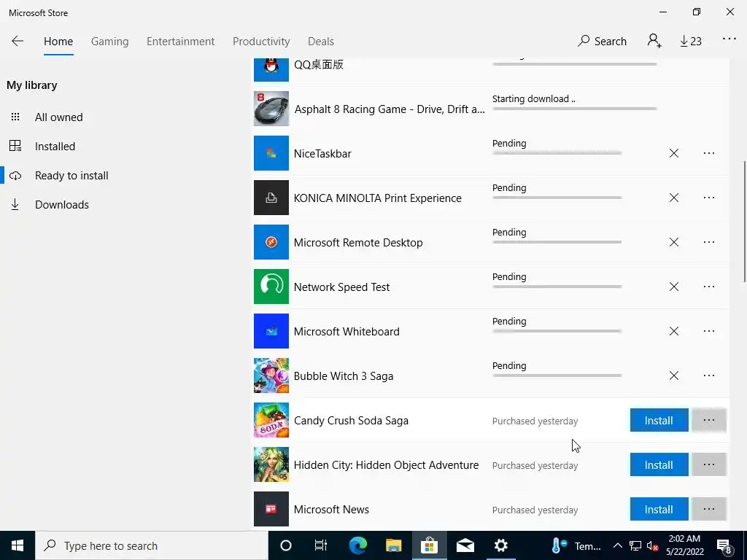This screenshot has width=747, height=560.
Task: Open more options for Candy Crush Soda Saga
Action: (x=709, y=420)
